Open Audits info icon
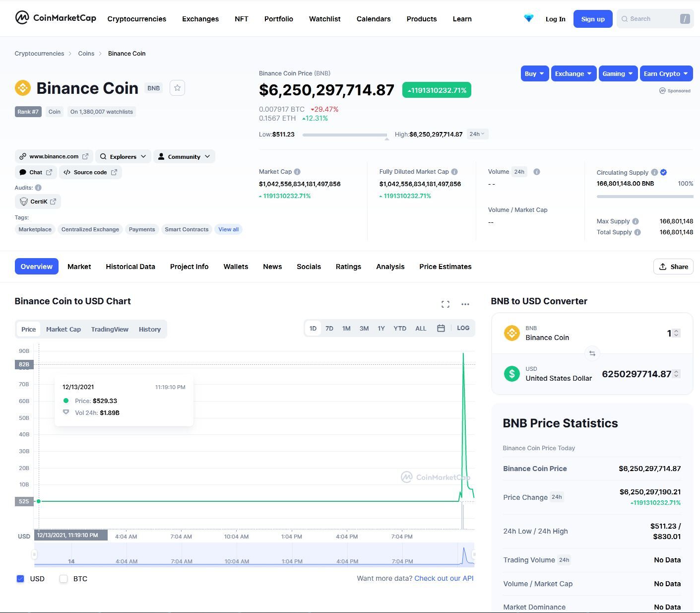Image resolution: width=700 pixels, height=613 pixels. [38, 188]
